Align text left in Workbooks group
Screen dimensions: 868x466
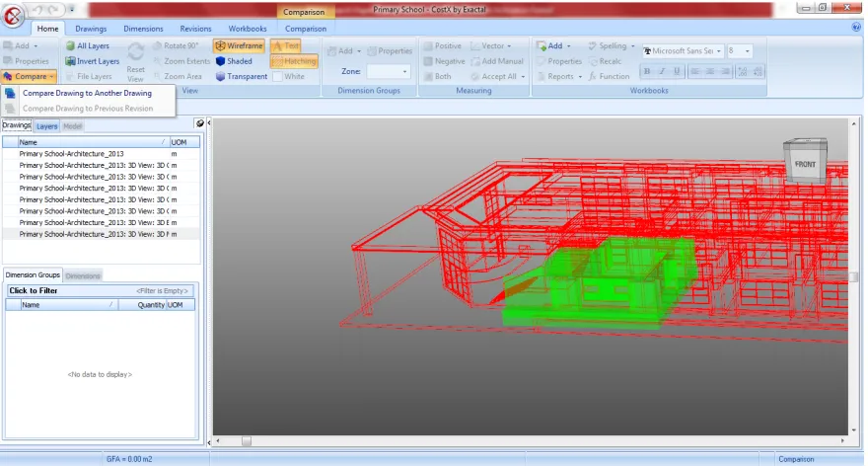click(x=695, y=71)
